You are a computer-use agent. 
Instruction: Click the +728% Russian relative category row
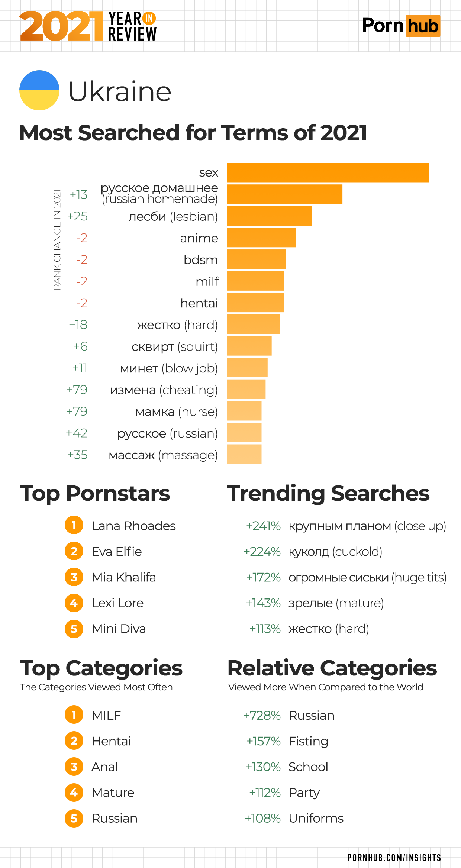(x=289, y=715)
